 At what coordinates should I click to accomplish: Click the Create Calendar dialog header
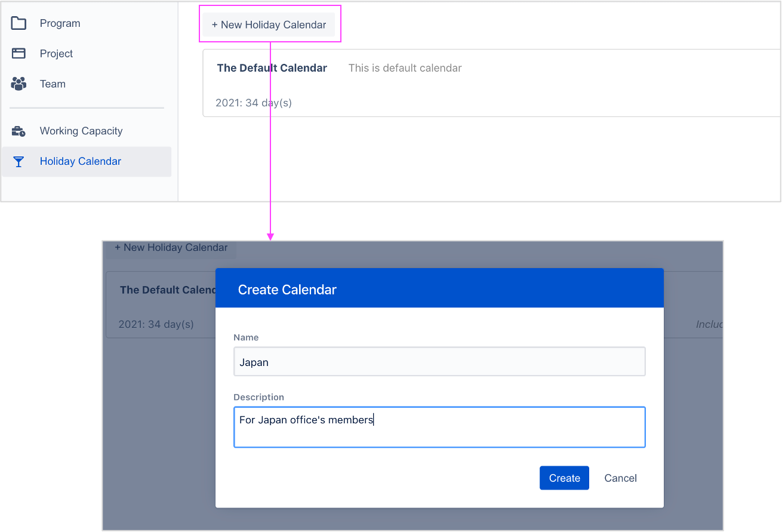point(439,289)
